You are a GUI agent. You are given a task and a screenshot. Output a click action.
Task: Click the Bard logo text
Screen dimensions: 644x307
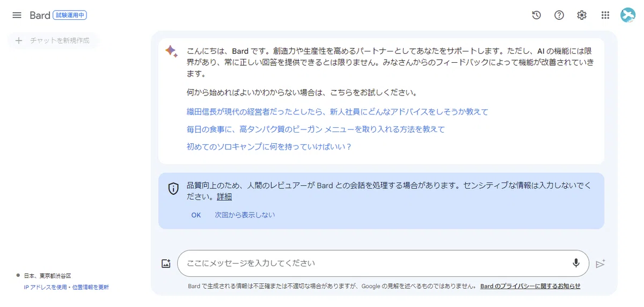click(40, 15)
